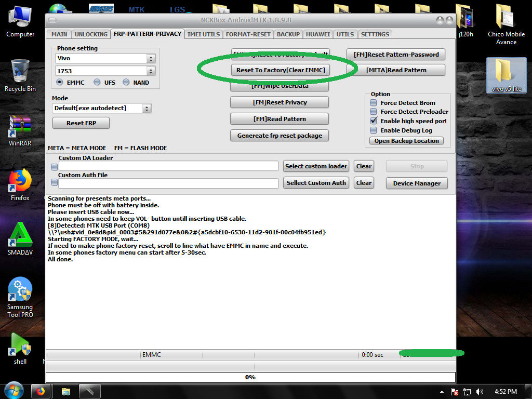The height and width of the screenshot is (399, 532).
Task: Click the 0% progress bar
Action: tap(250, 377)
